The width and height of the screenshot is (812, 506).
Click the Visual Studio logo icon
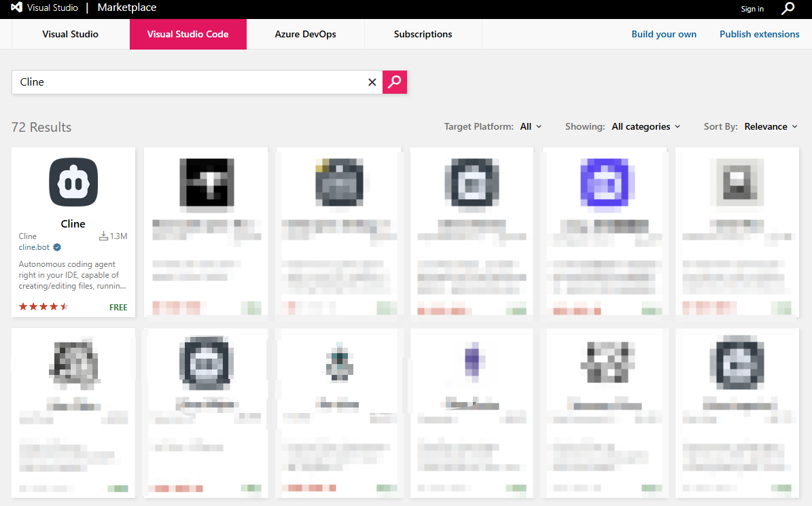pos(16,7)
